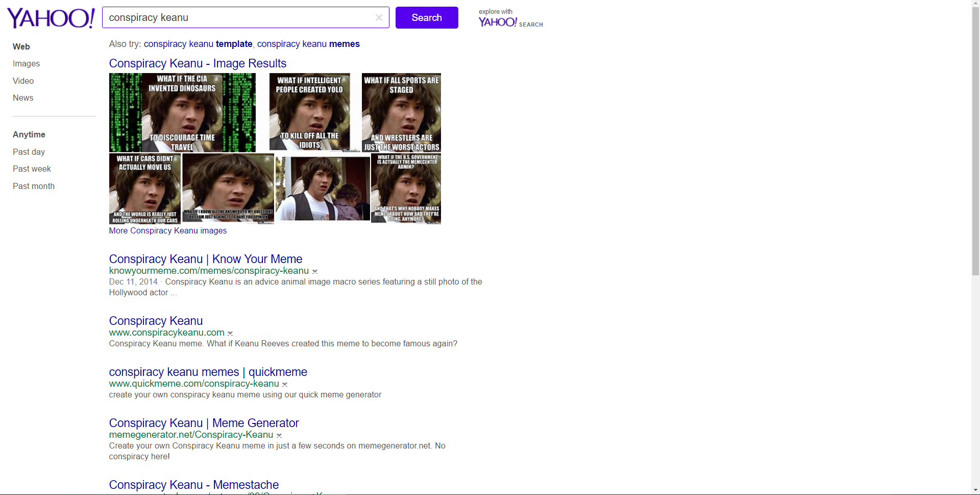Image resolution: width=980 pixels, height=495 pixels.
Task: Expand options arrow beside knowyourmeme.com URL
Action: [315, 272]
